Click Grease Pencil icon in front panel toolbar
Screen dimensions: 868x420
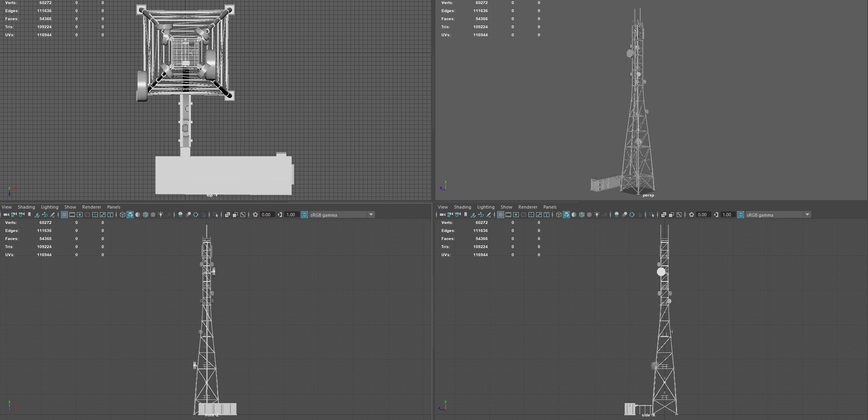pyautogui.click(x=52, y=215)
